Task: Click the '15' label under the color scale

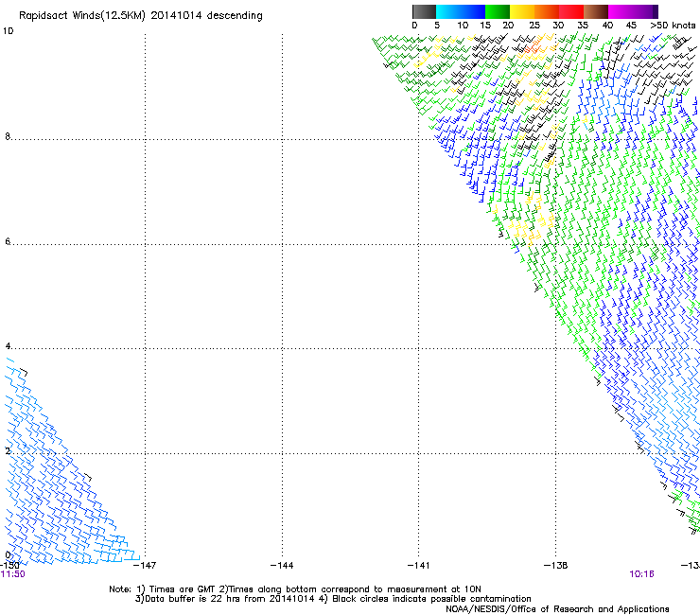Action: pyautogui.click(x=485, y=26)
